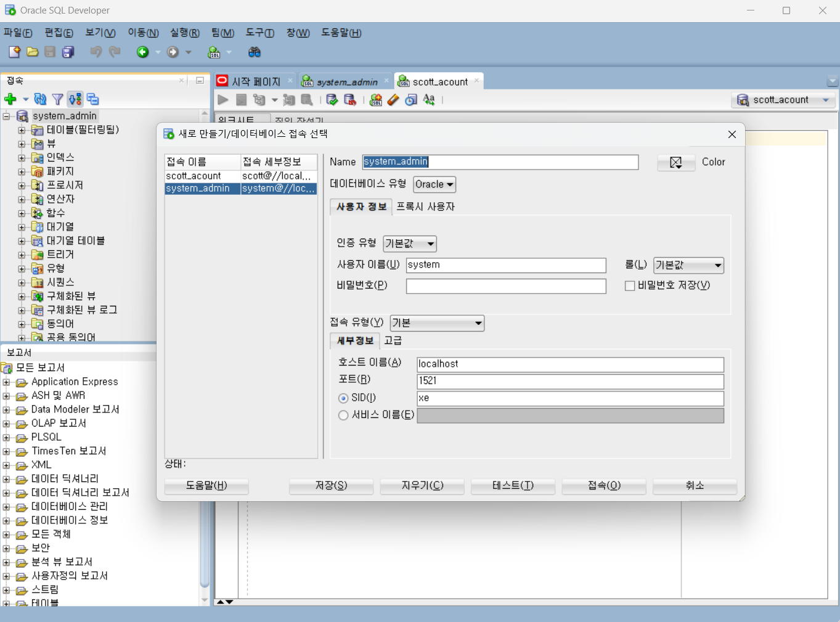Screen dimensions: 840x622
Task: Click the green Back navigation arrow
Action: click(x=143, y=52)
